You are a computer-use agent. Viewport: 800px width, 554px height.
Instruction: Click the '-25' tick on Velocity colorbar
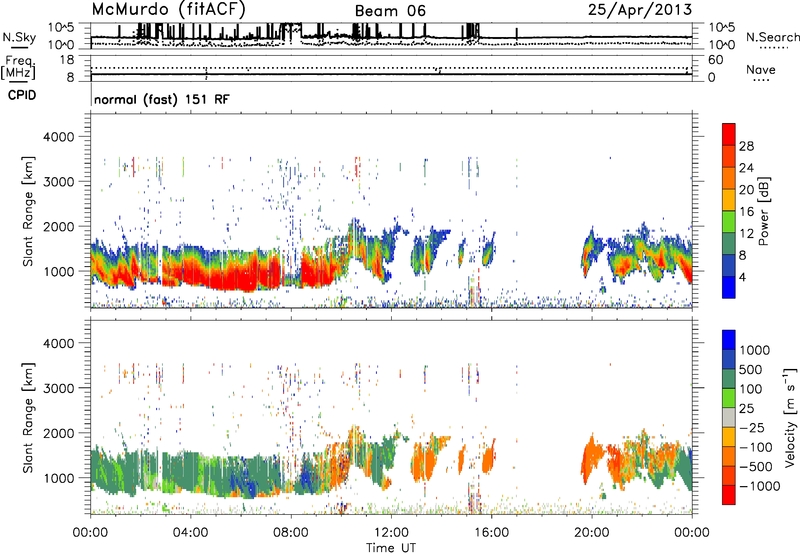coord(752,427)
